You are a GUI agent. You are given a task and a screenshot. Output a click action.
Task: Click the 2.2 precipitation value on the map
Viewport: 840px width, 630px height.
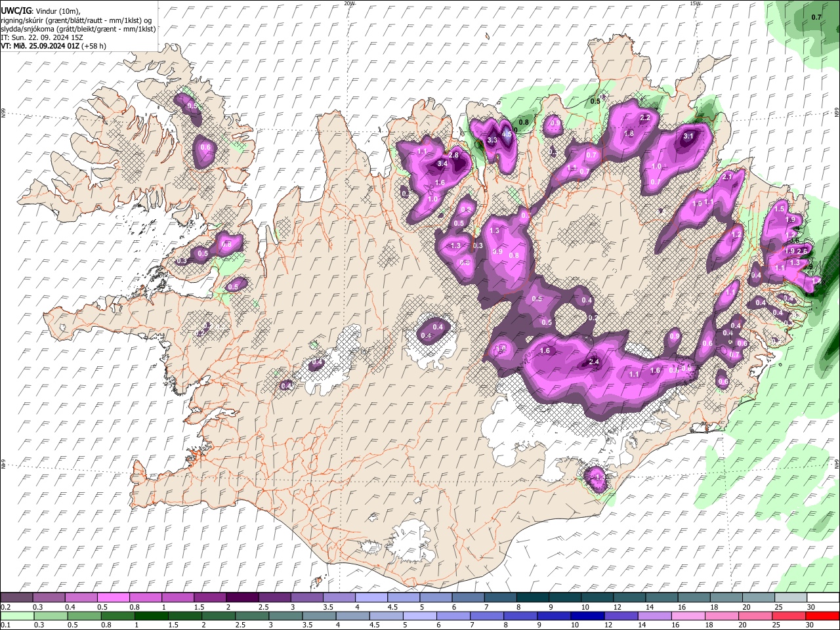click(644, 118)
